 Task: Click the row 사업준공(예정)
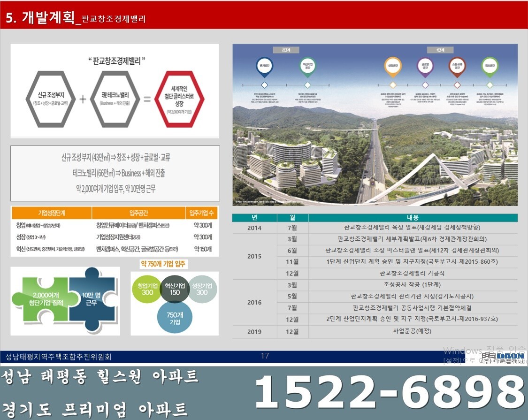pos(412,331)
